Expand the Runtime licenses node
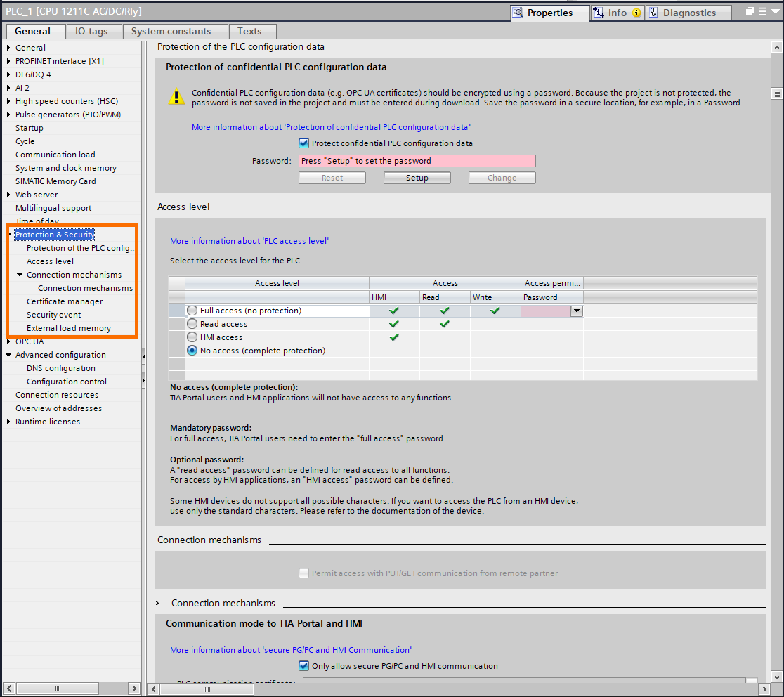Image resolution: width=784 pixels, height=697 pixels. coord(8,422)
